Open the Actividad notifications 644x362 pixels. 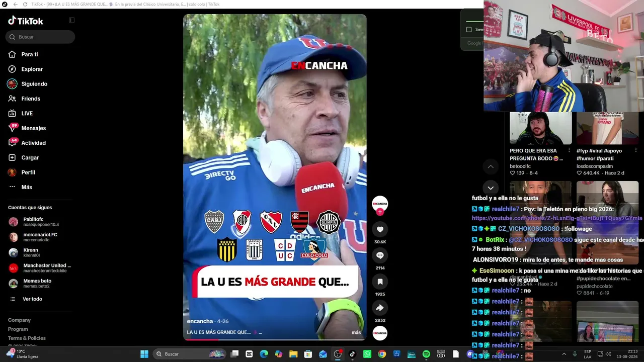coord(27,143)
